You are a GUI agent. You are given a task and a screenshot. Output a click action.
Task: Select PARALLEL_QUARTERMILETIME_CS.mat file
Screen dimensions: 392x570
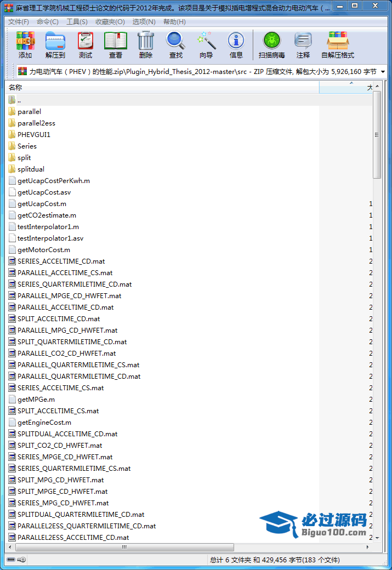pyautogui.click(x=78, y=364)
